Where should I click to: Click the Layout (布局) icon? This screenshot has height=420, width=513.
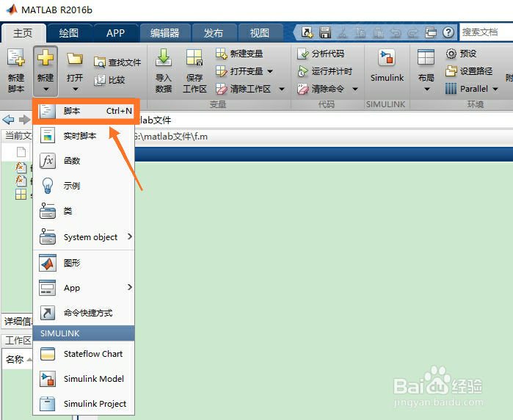point(426,57)
